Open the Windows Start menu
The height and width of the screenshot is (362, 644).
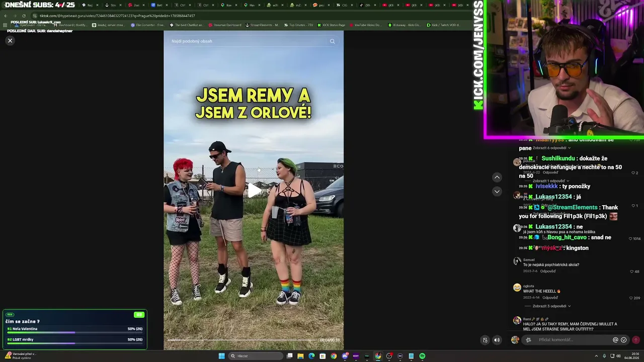221,356
